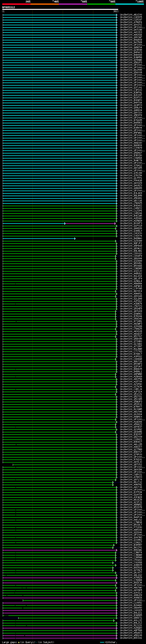The height and width of the screenshot is (644, 146).
Task: Select hit label UniRef100_B0KWT0
Action: [x=131, y=100]
